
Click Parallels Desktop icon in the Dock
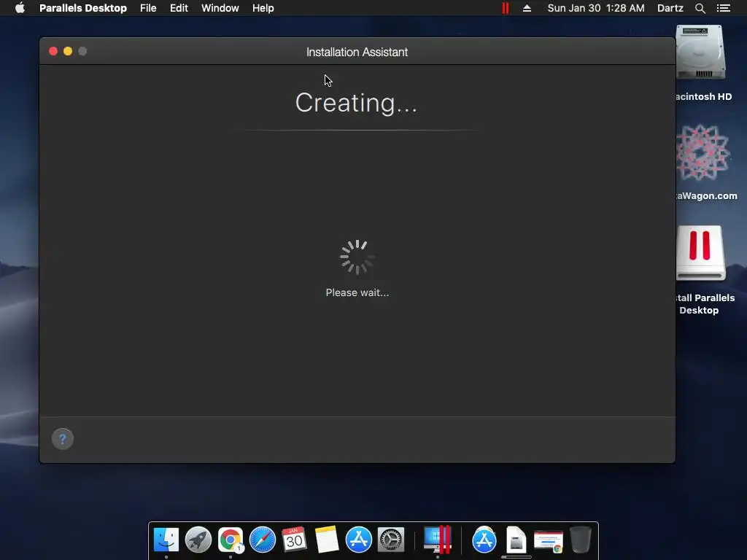point(438,540)
